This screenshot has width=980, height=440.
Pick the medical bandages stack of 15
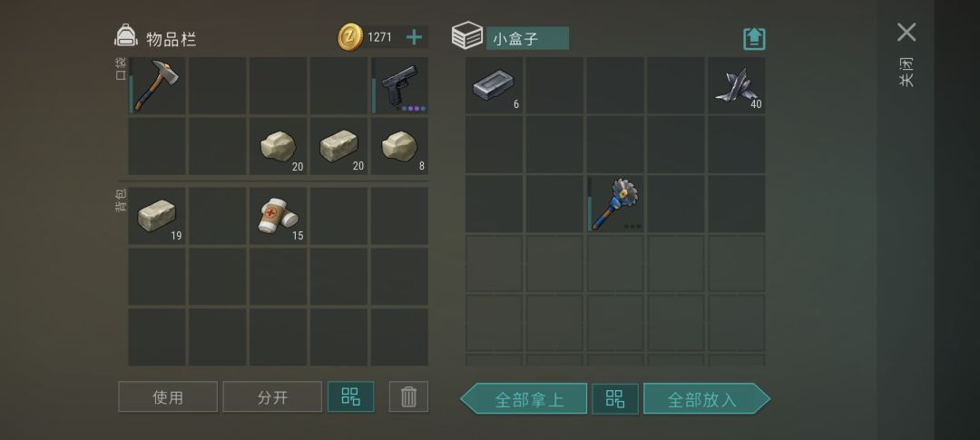(279, 216)
